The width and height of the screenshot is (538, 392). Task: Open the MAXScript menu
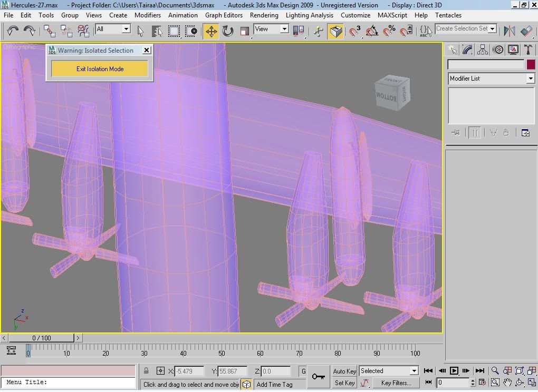392,15
